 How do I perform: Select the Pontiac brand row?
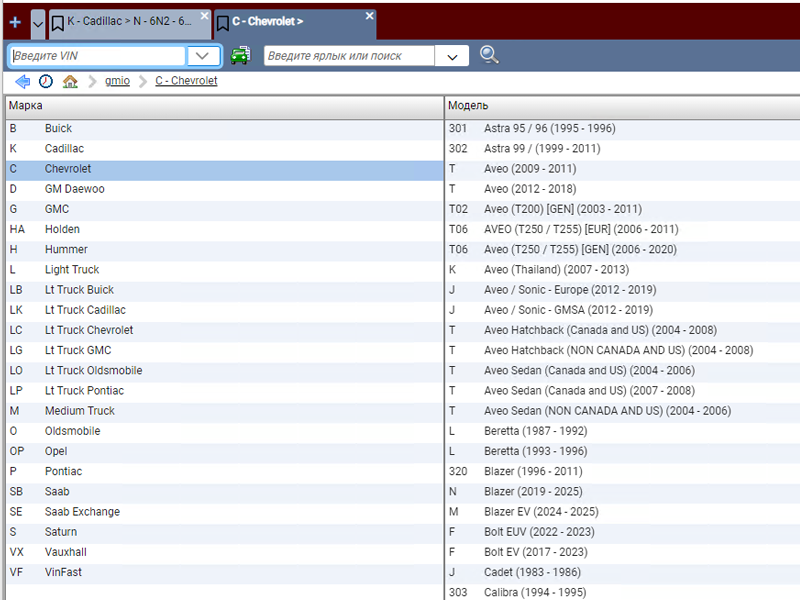(224, 471)
